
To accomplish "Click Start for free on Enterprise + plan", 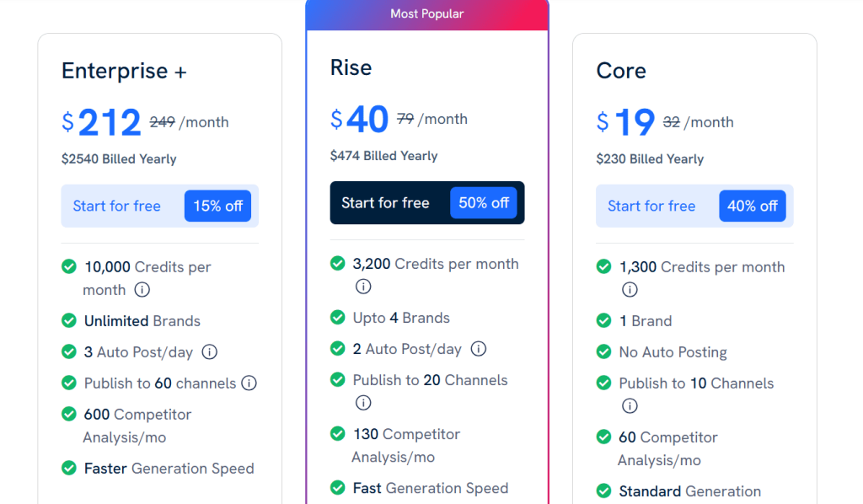I will [x=117, y=206].
